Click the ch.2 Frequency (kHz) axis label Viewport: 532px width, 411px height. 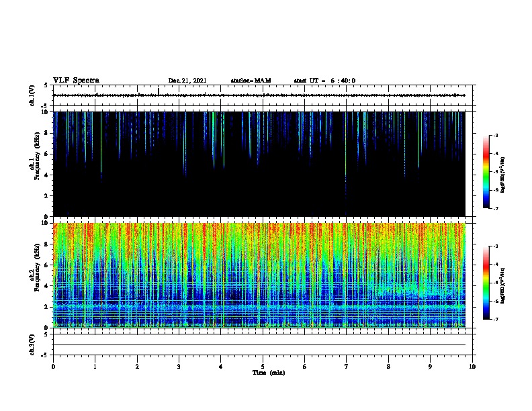click(35, 267)
